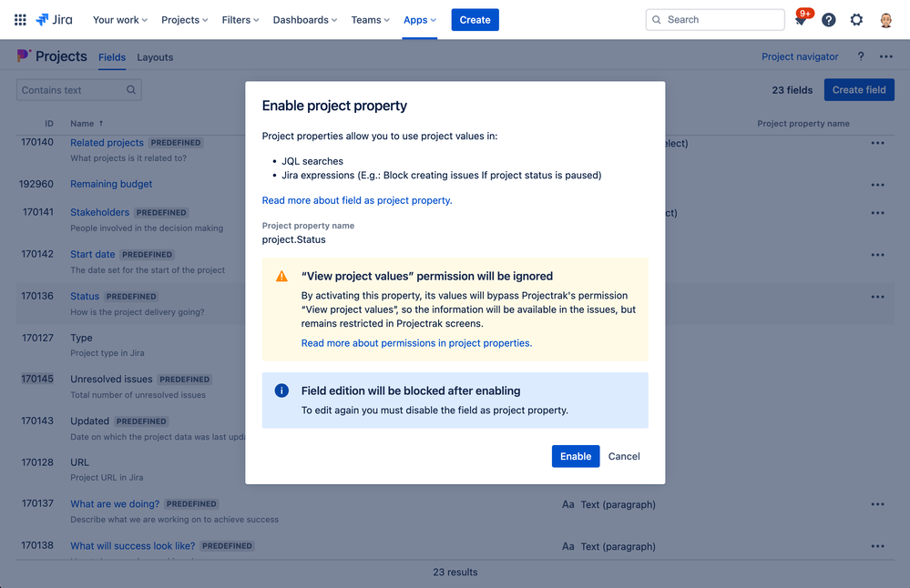Open more options for Remaining budget field

pyautogui.click(x=877, y=184)
